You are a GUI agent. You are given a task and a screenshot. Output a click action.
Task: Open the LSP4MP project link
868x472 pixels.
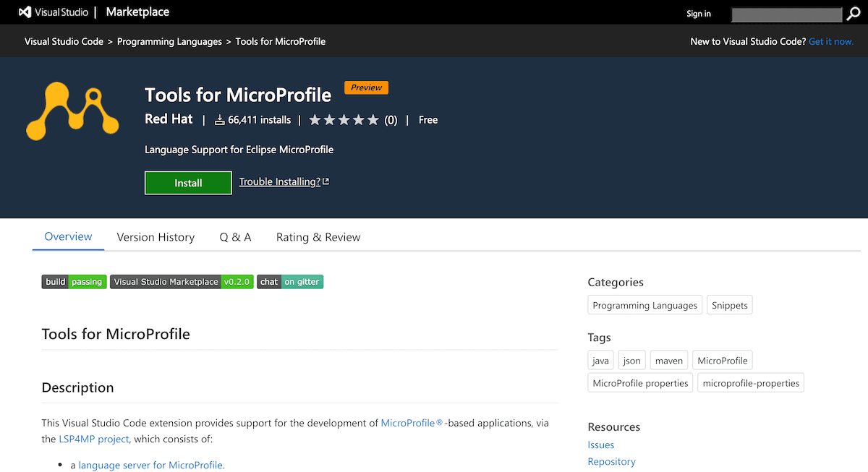click(94, 439)
